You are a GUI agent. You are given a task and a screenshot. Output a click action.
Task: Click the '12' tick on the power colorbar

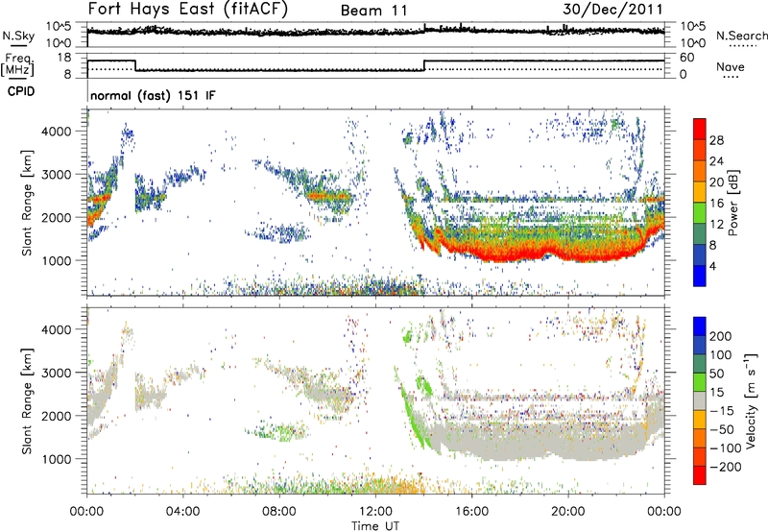(716, 224)
